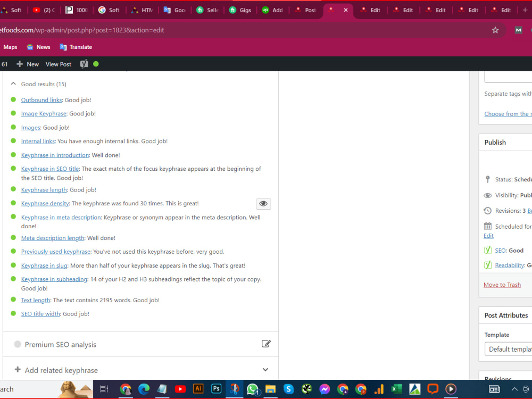Open the Outbound links help link
Image resolution: width=532 pixels, height=399 pixels.
(41, 100)
